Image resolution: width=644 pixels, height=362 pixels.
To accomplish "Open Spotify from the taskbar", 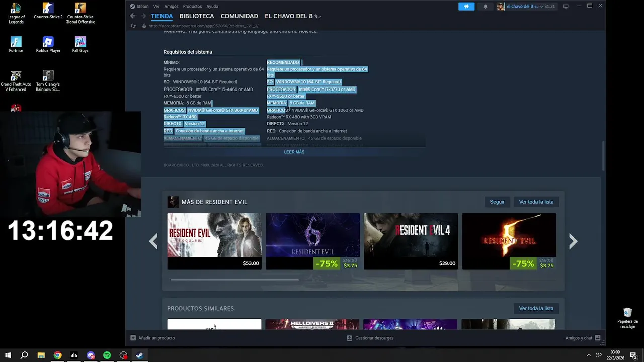I will click(107, 355).
